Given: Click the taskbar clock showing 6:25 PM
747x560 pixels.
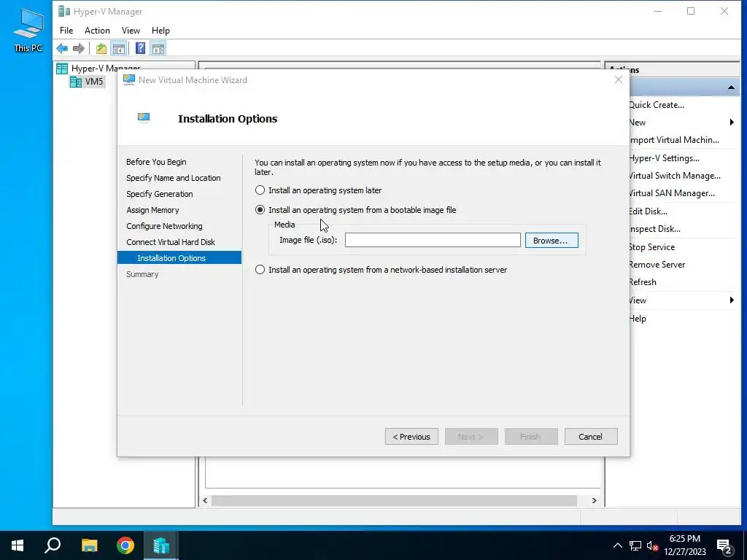Looking at the screenshot, I should 684,545.
